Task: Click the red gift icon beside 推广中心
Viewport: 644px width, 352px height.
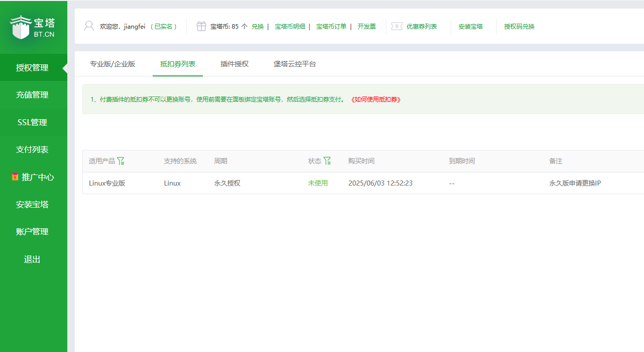Action: 15,177
